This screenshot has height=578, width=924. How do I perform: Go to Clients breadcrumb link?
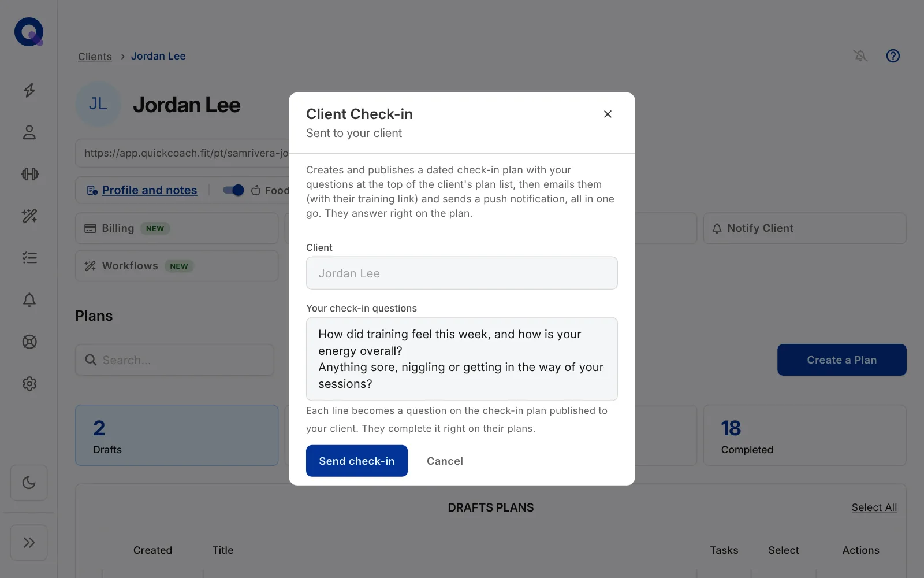(95, 56)
